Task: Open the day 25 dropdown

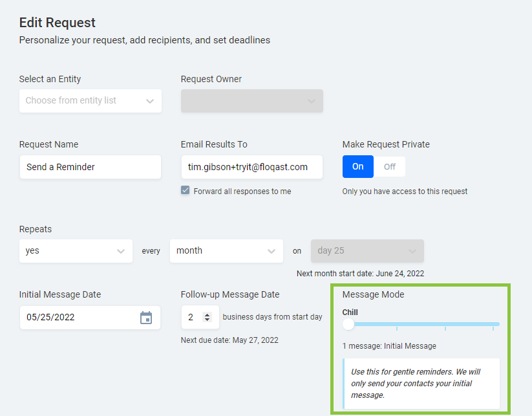Action: tap(367, 251)
